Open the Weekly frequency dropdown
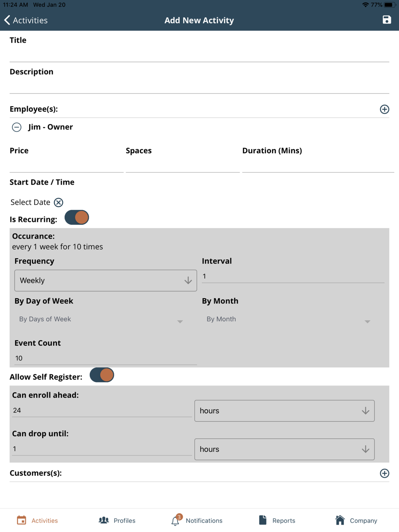The width and height of the screenshot is (399, 532). [105, 280]
